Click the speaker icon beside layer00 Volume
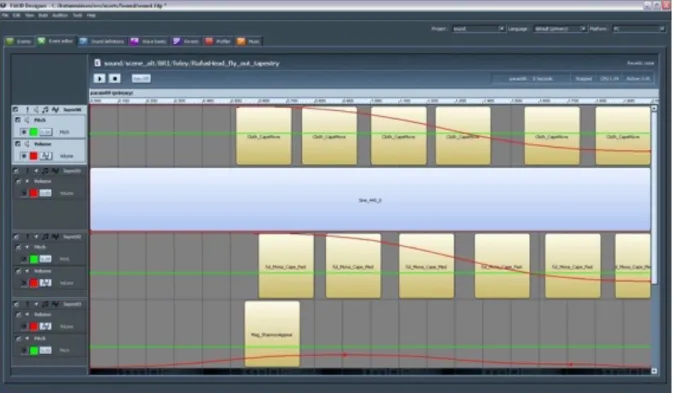673x393 pixels. coord(27,144)
